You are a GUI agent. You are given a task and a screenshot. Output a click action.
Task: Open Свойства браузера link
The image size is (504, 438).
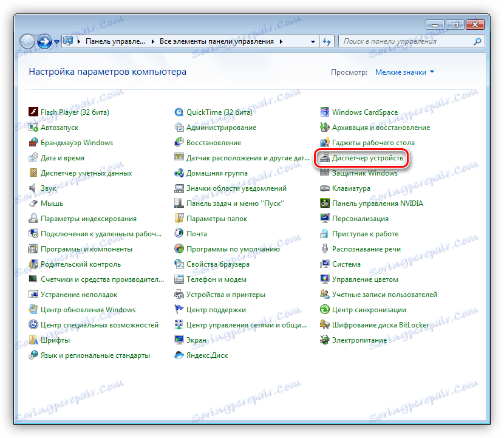(218, 264)
